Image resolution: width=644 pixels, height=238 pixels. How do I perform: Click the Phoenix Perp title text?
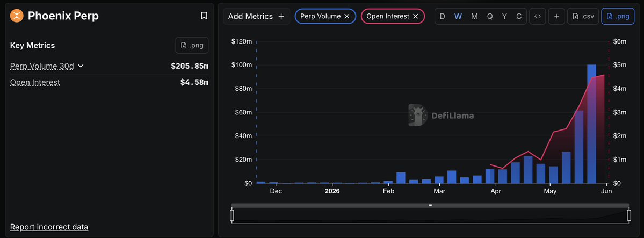(x=63, y=16)
